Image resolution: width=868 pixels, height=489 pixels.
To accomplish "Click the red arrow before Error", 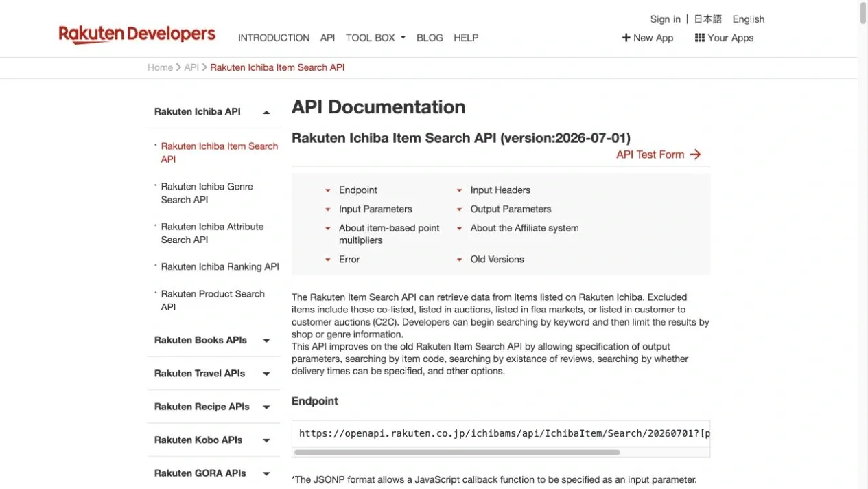I will [328, 260].
